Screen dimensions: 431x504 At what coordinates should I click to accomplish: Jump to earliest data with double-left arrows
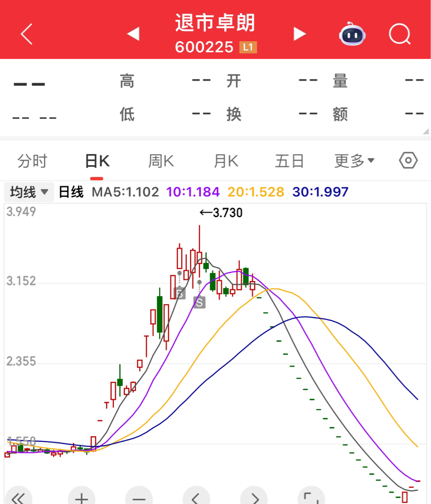click(19, 496)
